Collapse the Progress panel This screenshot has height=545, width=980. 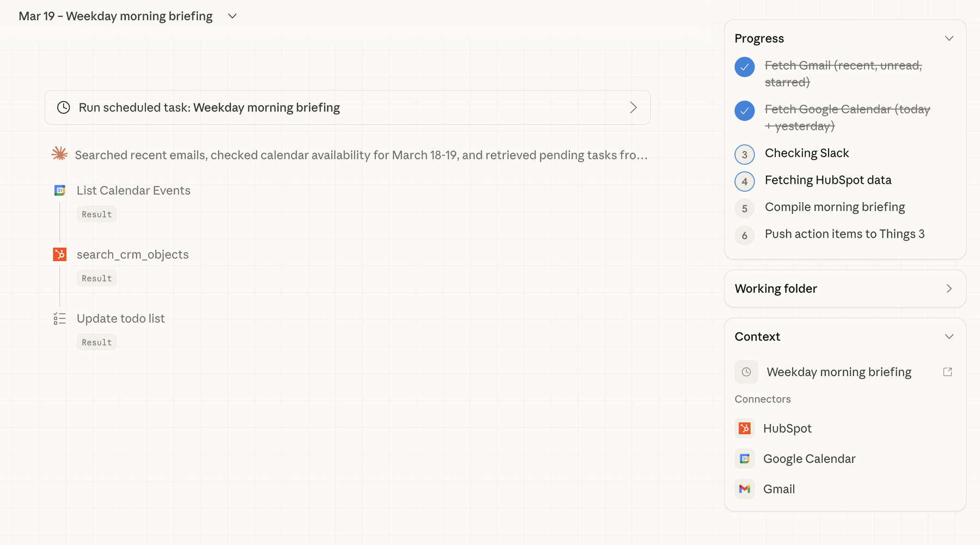949,38
